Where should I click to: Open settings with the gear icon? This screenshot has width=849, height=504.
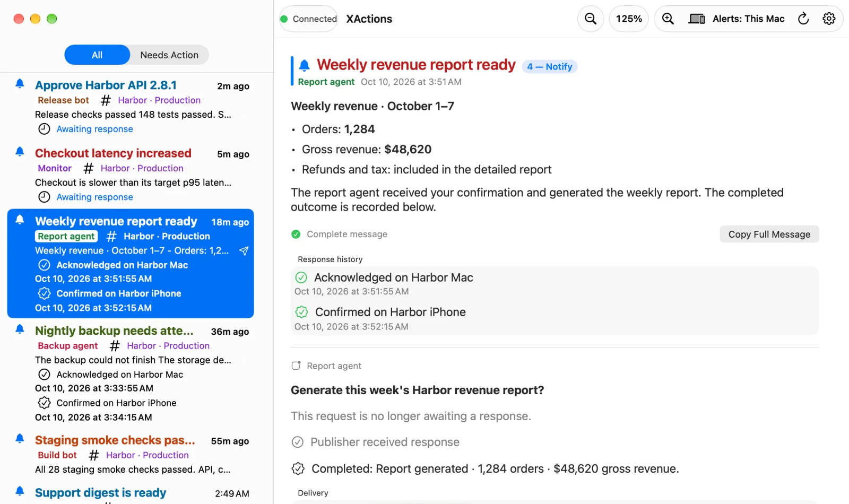click(x=829, y=19)
